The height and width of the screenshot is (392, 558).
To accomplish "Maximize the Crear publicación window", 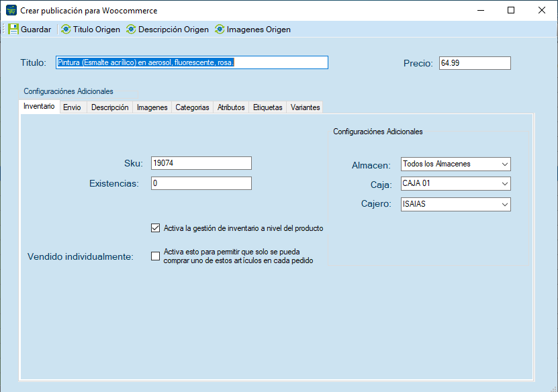I will pyautogui.click(x=511, y=10).
